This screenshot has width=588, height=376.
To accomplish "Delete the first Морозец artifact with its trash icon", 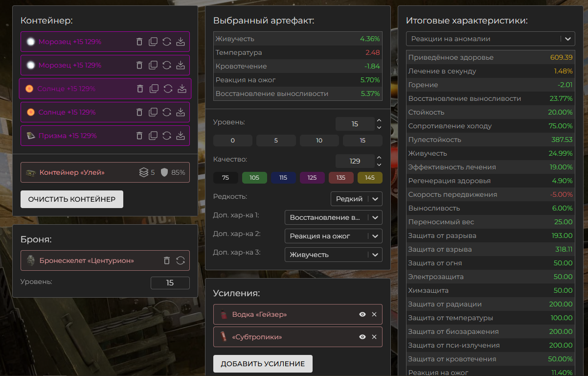I will click(x=139, y=42).
